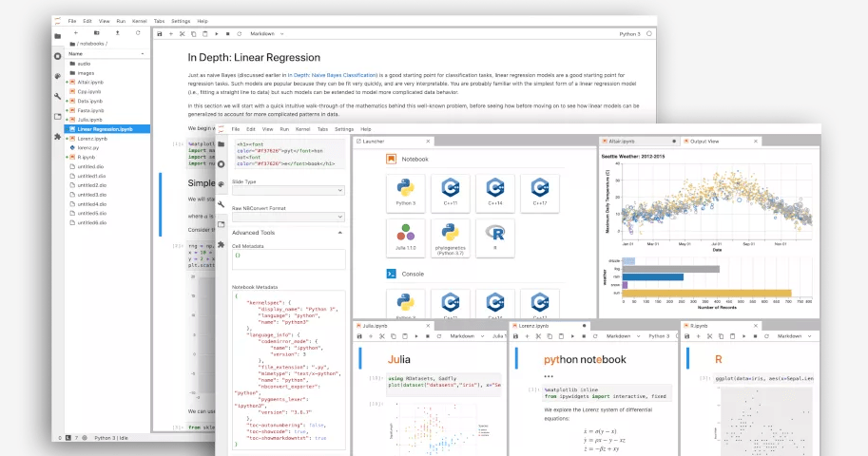Open Kernel menu in back window
868x456 pixels.
pyautogui.click(x=140, y=21)
